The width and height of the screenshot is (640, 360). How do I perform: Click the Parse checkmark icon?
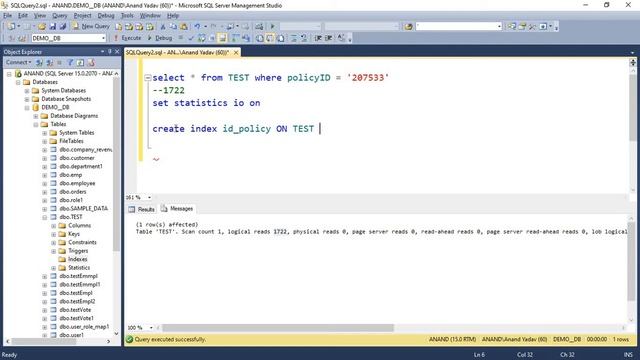(x=191, y=38)
